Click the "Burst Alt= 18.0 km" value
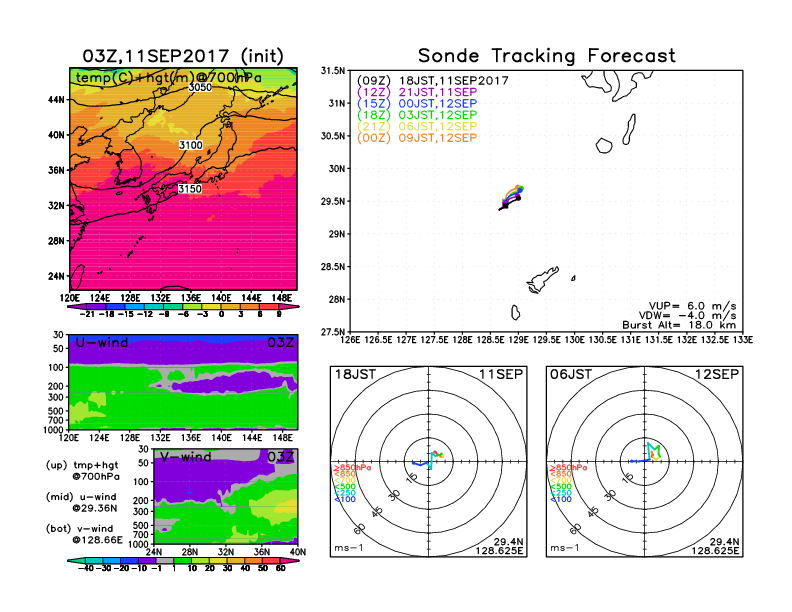Screen dimensions: 792x612 (679, 325)
